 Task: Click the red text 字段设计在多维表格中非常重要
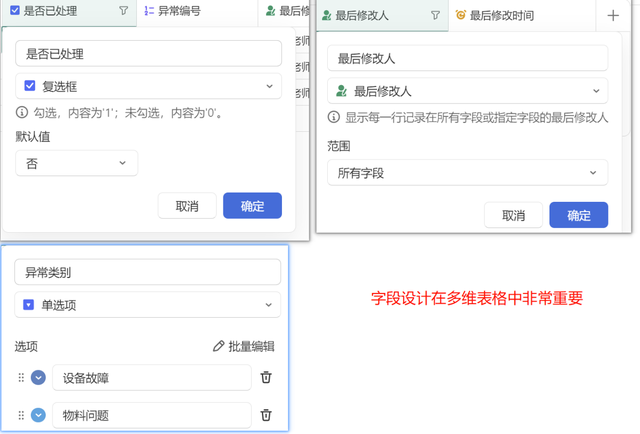pos(477,298)
